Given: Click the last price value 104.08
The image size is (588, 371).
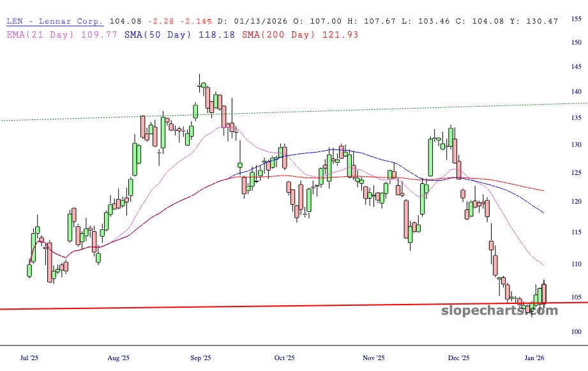Looking at the screenshot, I should click(126, 21).
